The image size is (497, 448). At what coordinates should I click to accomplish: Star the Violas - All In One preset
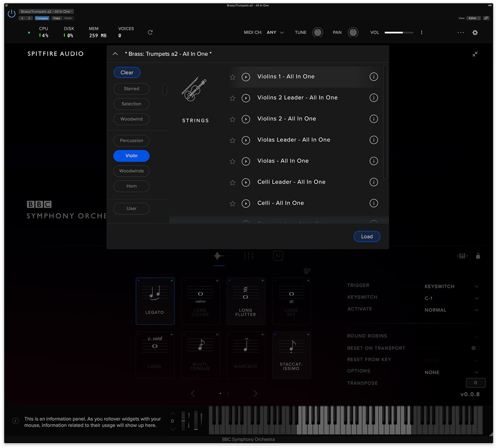coord(233,162)
